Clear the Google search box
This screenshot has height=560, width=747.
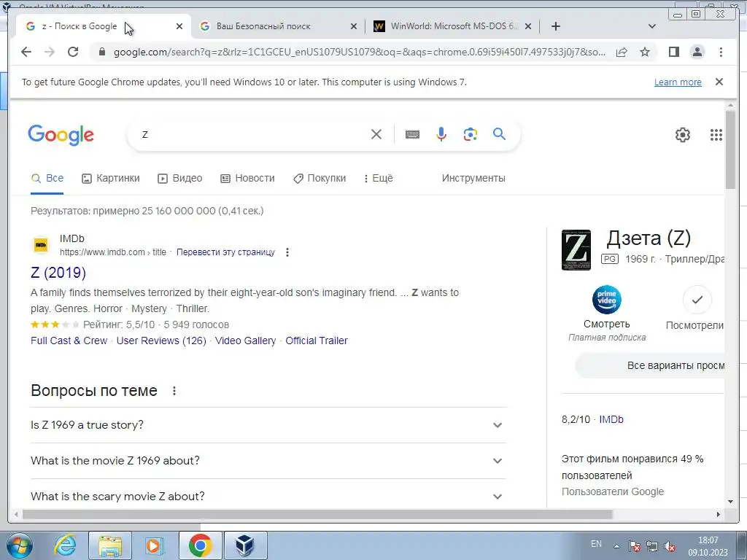tap(376, 134)
